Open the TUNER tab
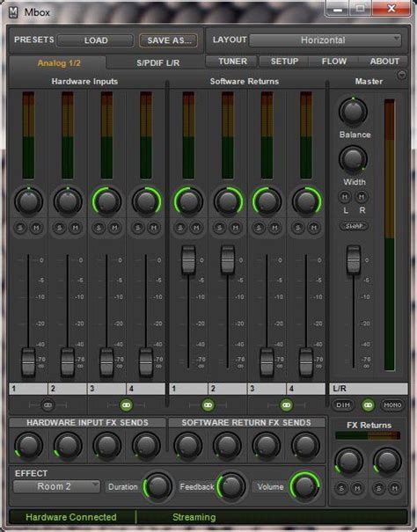Screen dimensions: 417x532 pos(232,62)
